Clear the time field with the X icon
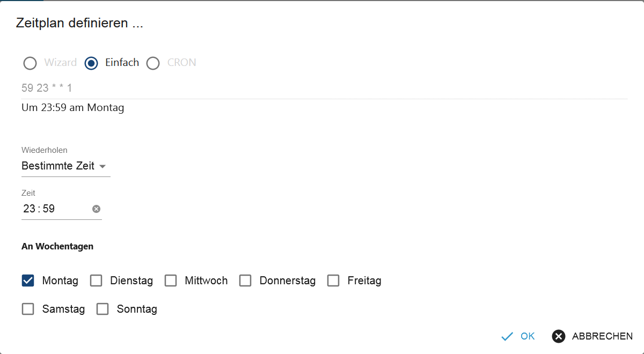 [97, 209]
